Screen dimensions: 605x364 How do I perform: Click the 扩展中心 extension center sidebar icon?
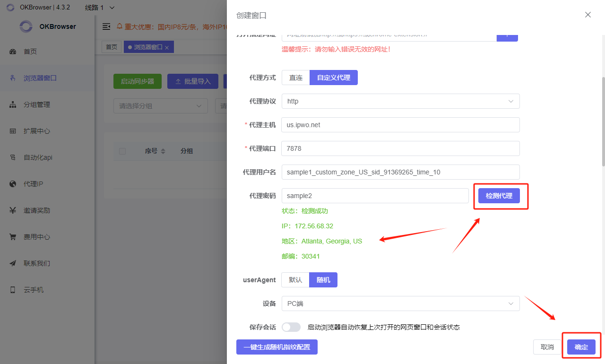tap(13, 131)
